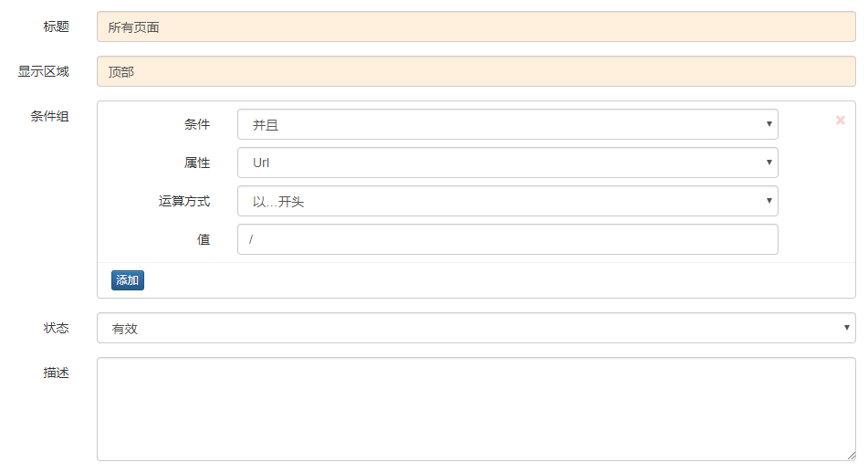The image size is (868, 473).
Task: Click the 添加 button
Action: pos(127,280)
